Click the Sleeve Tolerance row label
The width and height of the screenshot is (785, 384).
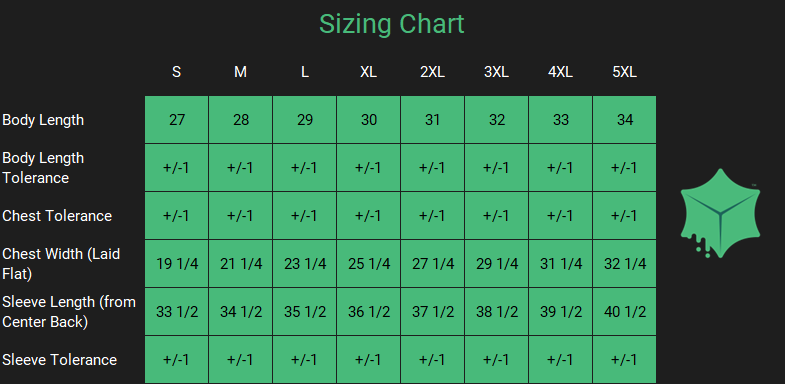click(60, 360)
